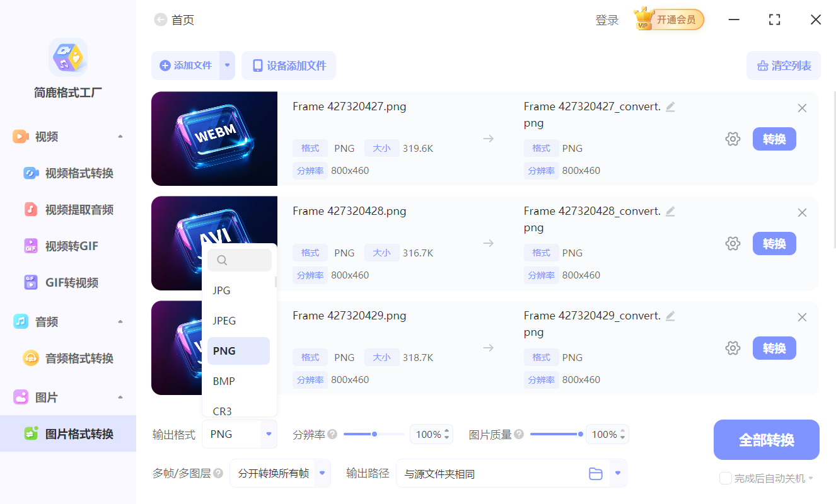
Task: Click the 视频 category icon in sidebar
Action: click(21, 137)
